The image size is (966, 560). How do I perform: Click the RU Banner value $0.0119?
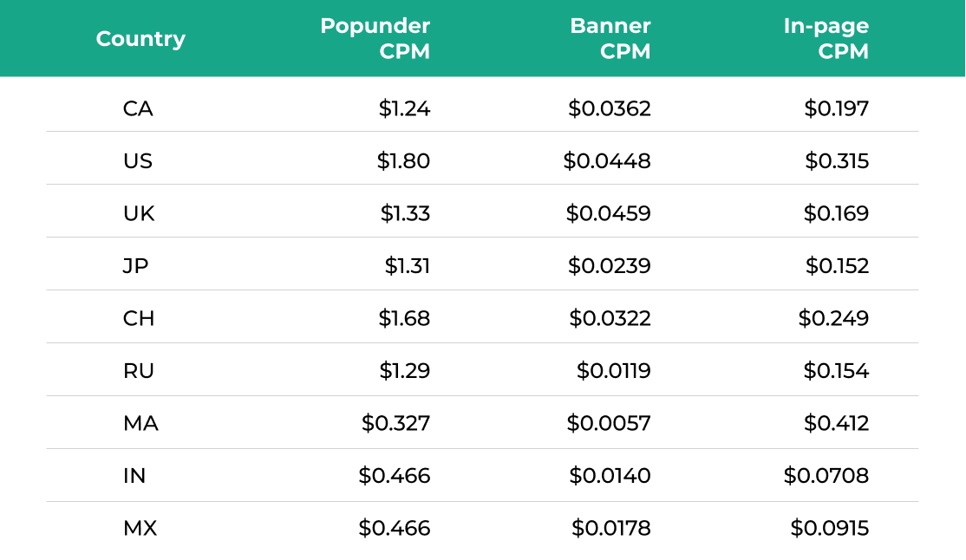tap(613, 371)
